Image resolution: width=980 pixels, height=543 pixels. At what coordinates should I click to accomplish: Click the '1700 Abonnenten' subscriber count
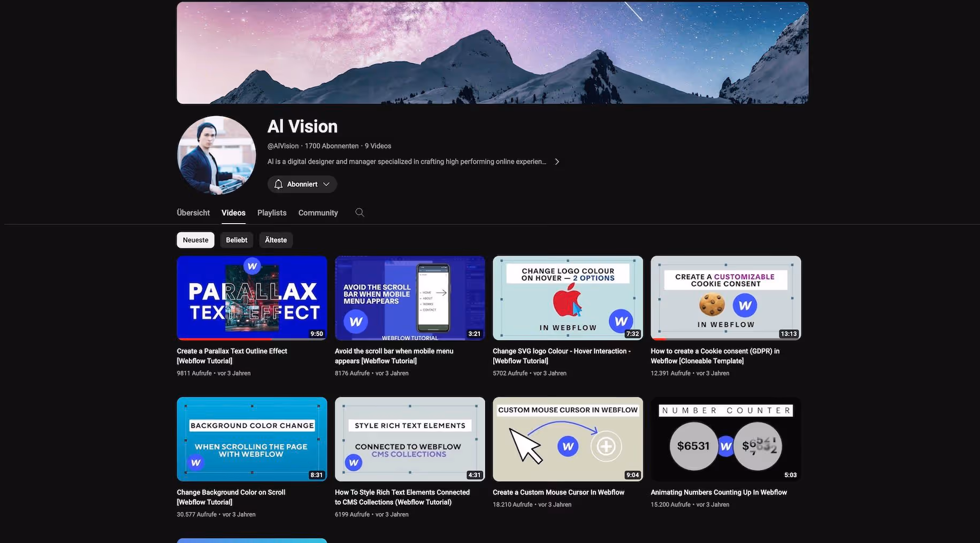[x=332, y=146]
